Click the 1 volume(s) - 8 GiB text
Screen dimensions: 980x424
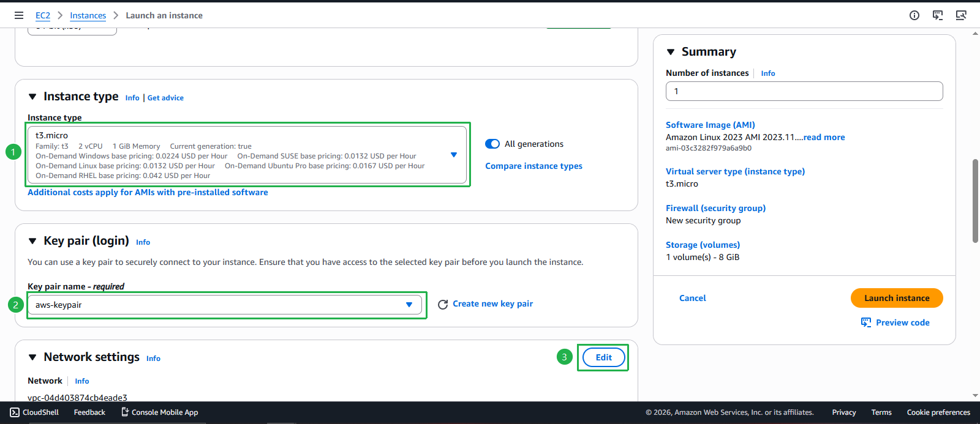click(703, 257)
